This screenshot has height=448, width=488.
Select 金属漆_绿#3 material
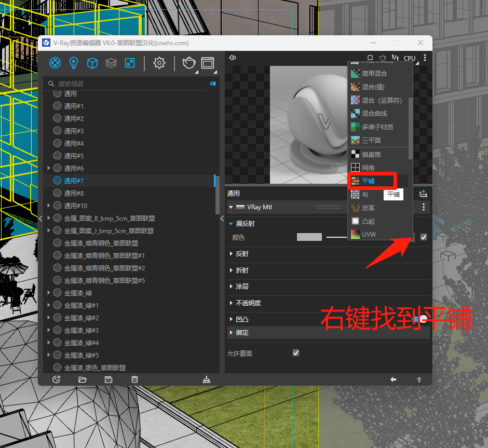(129, 330)
